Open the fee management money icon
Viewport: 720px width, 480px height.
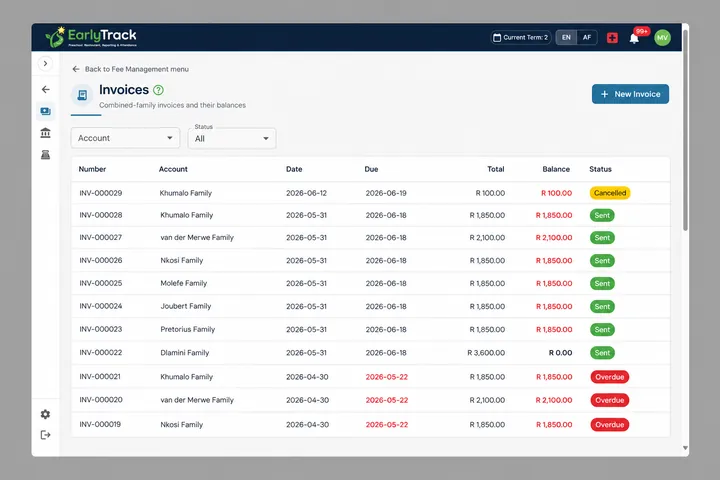tap(45, 111)
